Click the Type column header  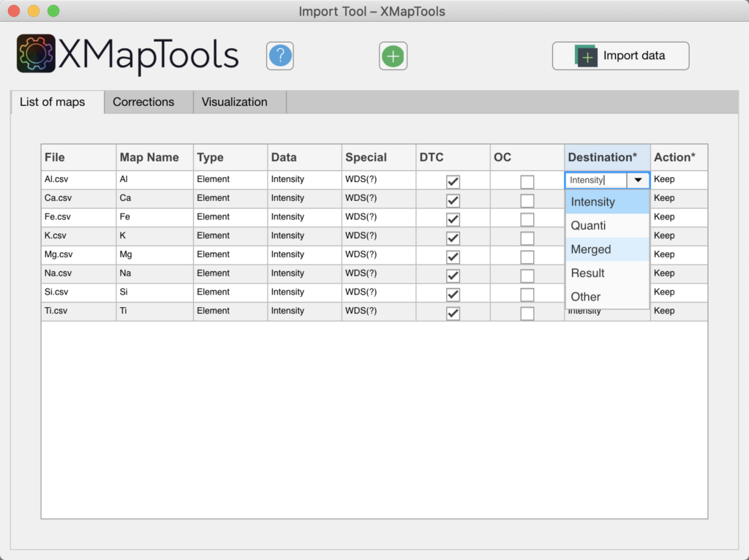click(x=230, y=157)
